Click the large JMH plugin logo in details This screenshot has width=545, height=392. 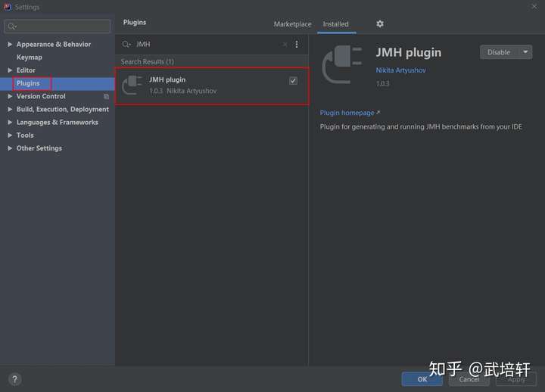pyautogui.click(x=342, y=64)
